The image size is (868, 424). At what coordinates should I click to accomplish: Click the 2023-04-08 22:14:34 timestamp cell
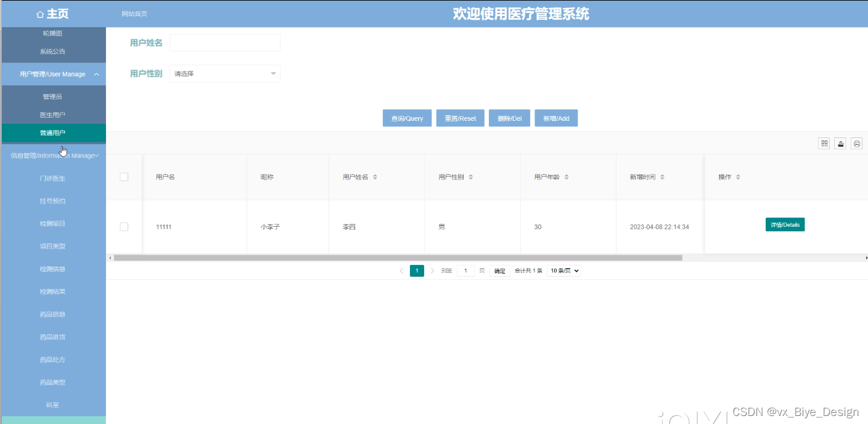coord(659,227)
